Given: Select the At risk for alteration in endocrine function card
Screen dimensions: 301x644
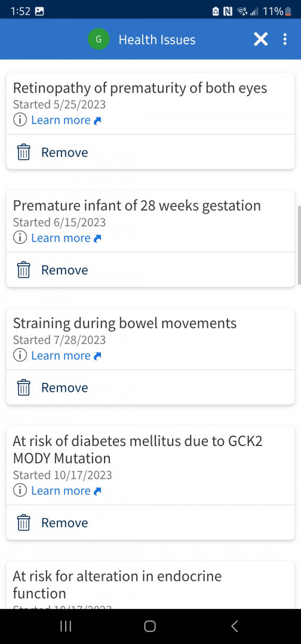Looking at the screenshot, I should pyautogui.click(x=150, y=585).
